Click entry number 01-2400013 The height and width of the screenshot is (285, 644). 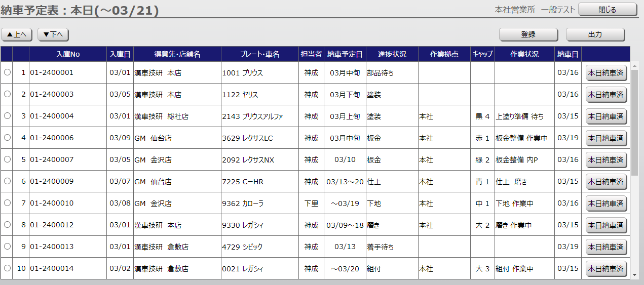tap(52, 247)
